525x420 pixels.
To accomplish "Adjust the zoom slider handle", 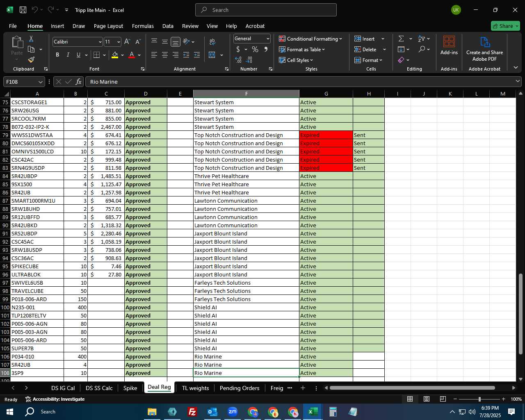I will pos(479,399).
